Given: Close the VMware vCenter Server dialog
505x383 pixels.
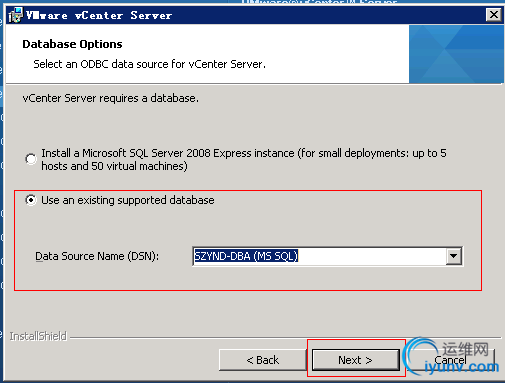Looking at the screenshot, I should pyautogui.click(x=493, y=15).
